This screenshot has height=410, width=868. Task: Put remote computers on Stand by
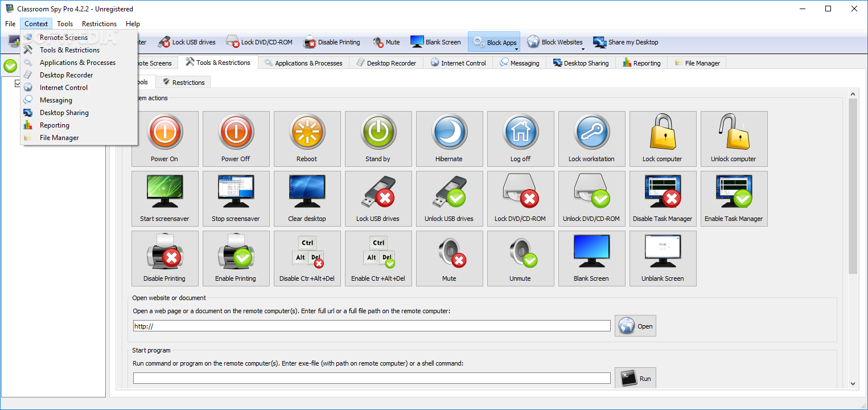378,138
